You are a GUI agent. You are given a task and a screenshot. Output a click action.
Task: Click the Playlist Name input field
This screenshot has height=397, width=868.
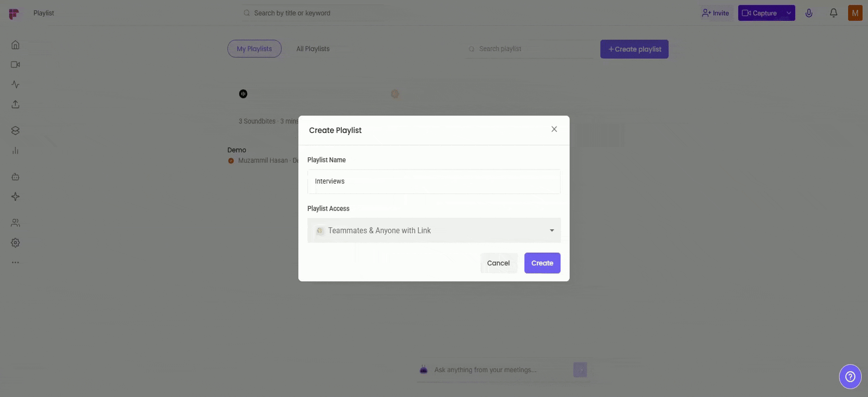[434, 181]
